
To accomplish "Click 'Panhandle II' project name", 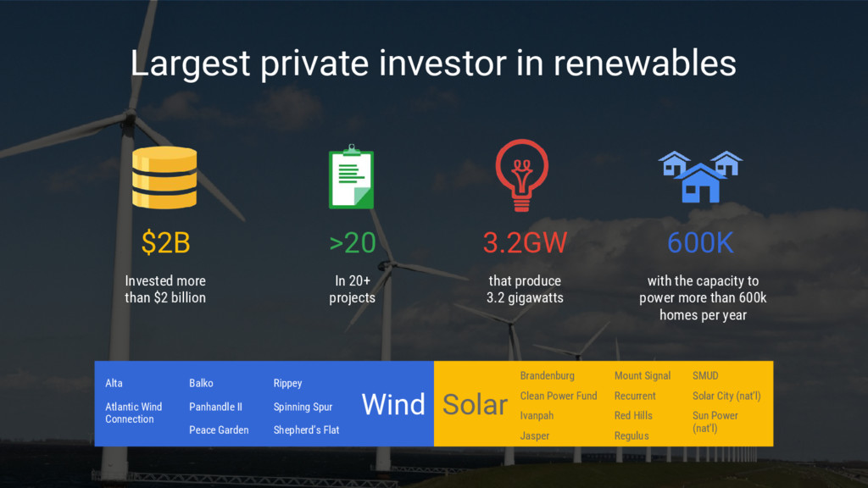I will (x=215, y=407).
